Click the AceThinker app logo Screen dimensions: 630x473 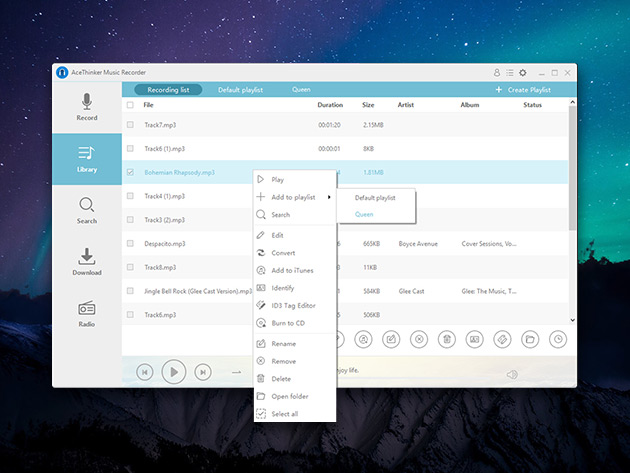click(62, 72)
